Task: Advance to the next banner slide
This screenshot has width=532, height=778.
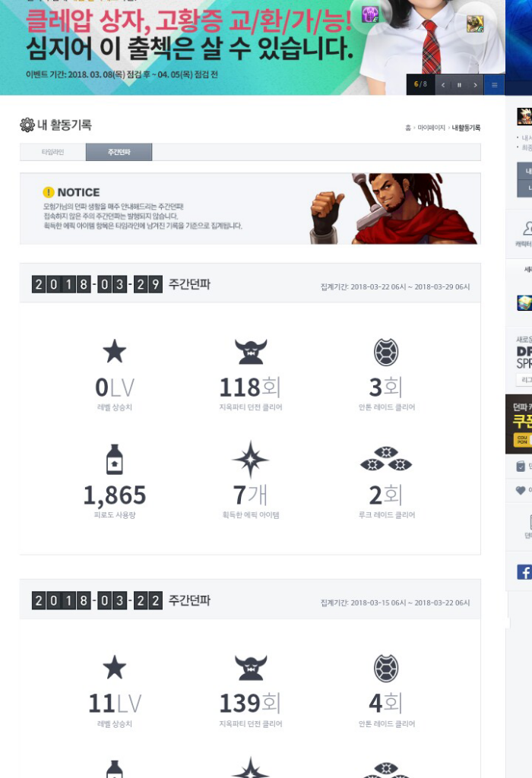Action: (475, 85)
